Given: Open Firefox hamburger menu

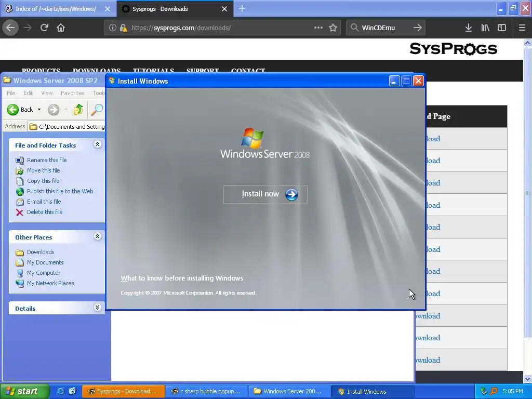Looking at the screenshot, I should (x=522, y=28).
